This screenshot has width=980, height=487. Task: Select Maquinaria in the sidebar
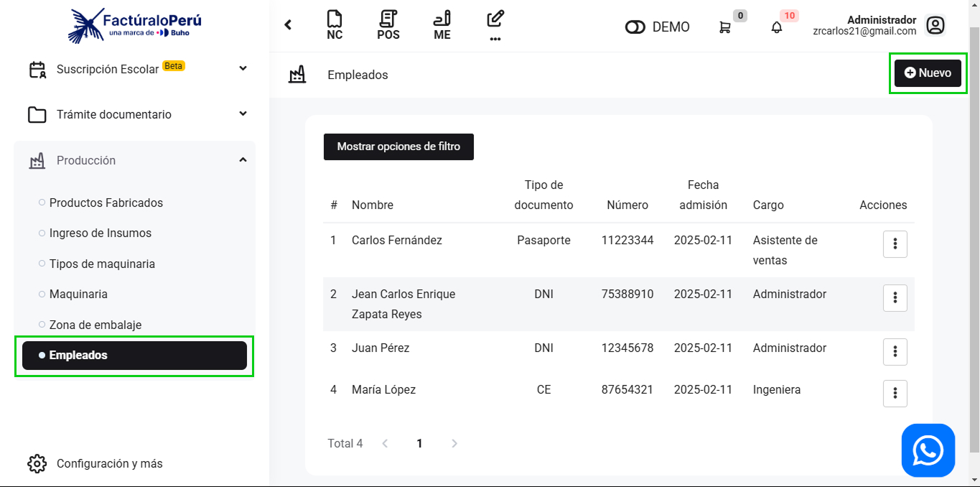[78, 294]
